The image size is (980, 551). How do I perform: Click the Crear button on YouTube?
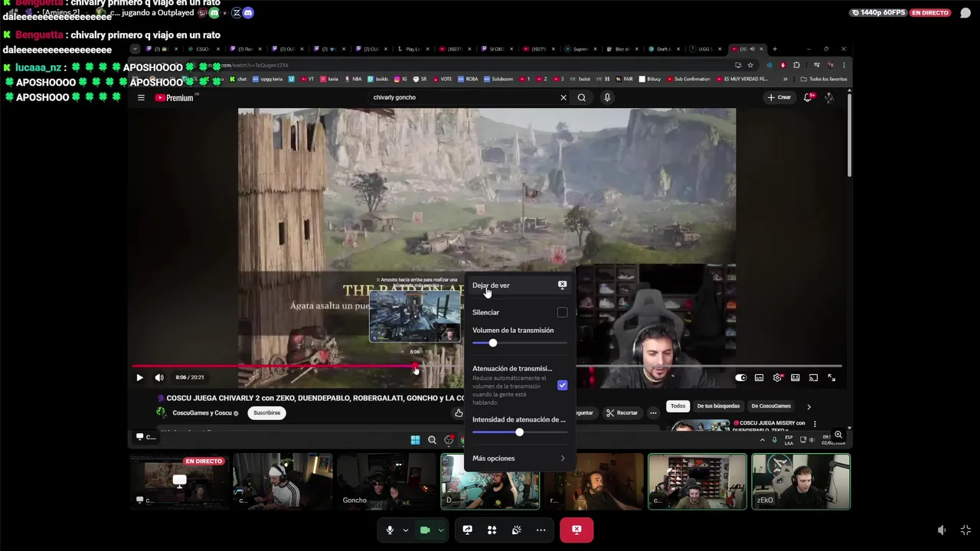779,97
